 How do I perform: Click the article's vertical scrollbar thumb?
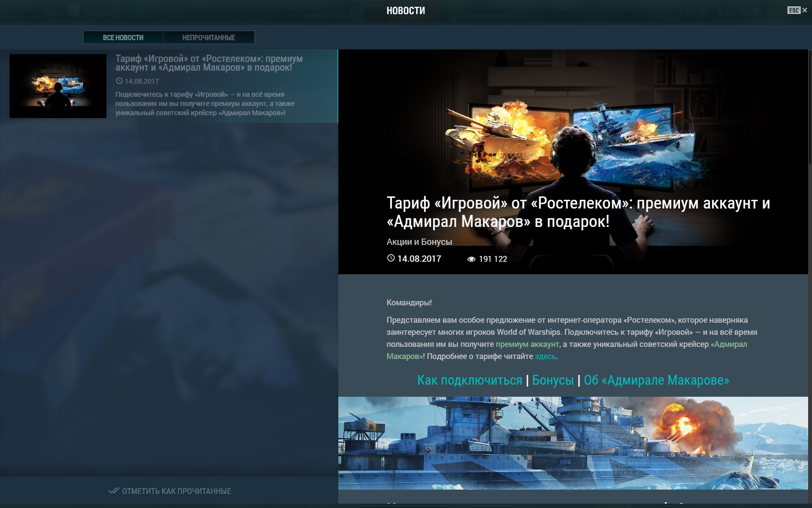click(810, 106)
